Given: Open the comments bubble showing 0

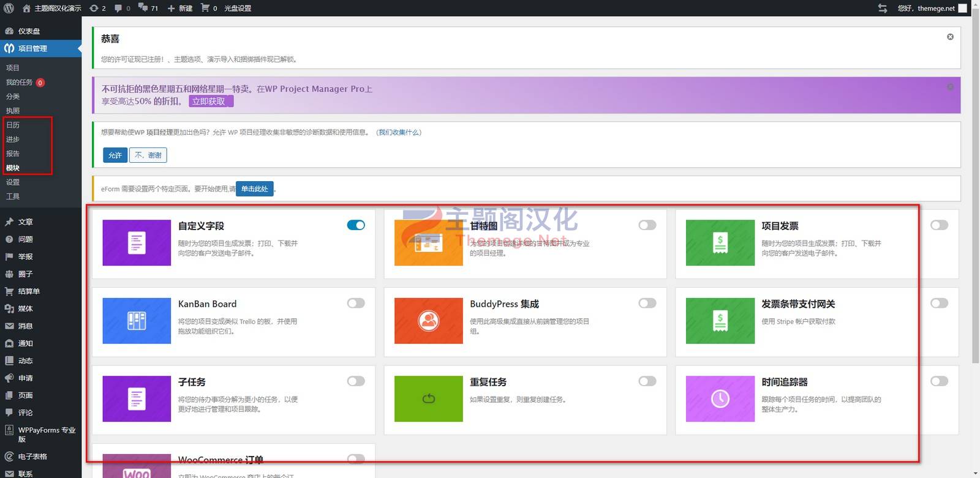Looking at the screenshot, I should 123,8.
